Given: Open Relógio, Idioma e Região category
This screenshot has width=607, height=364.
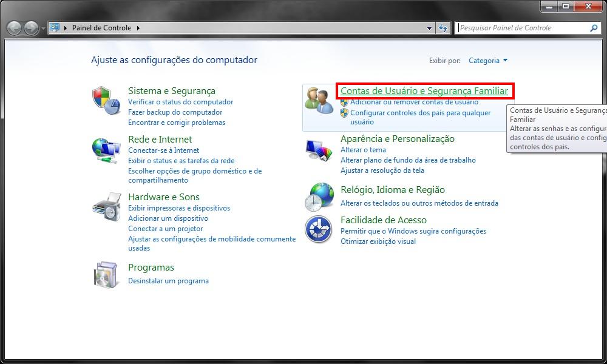Looking at the screenshot, I should tap(393, 190).
